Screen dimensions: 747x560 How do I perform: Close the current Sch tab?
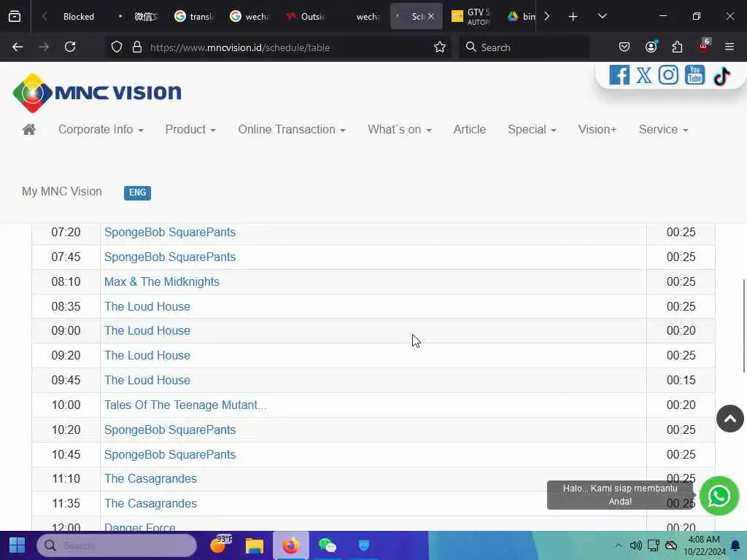click(430, 17)
